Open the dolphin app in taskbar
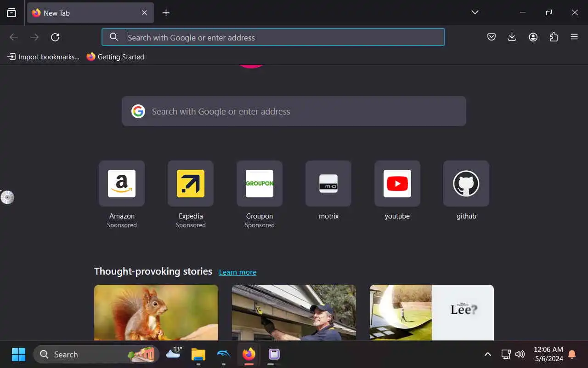This screenshot has width=588, height=368. point(223,354)
